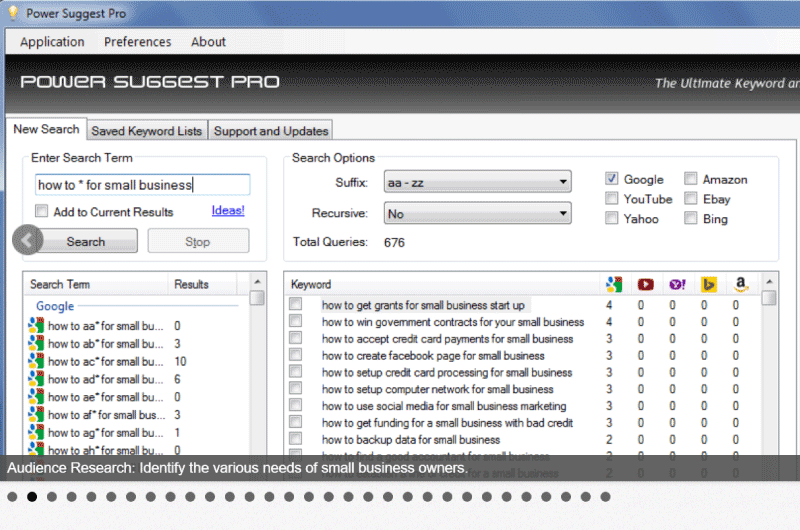Enable the Bing search engine checkbox
800x530 pixels.
691,218
